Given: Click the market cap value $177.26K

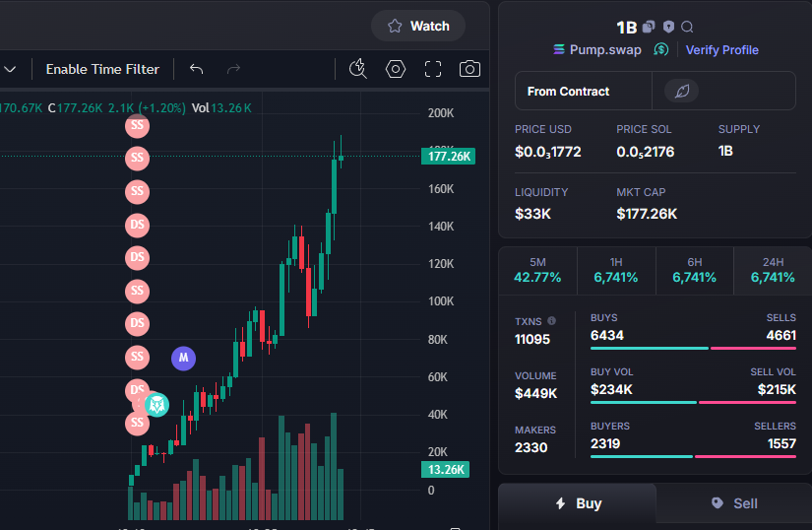Looking at the screenshot, I should (647, 214).
